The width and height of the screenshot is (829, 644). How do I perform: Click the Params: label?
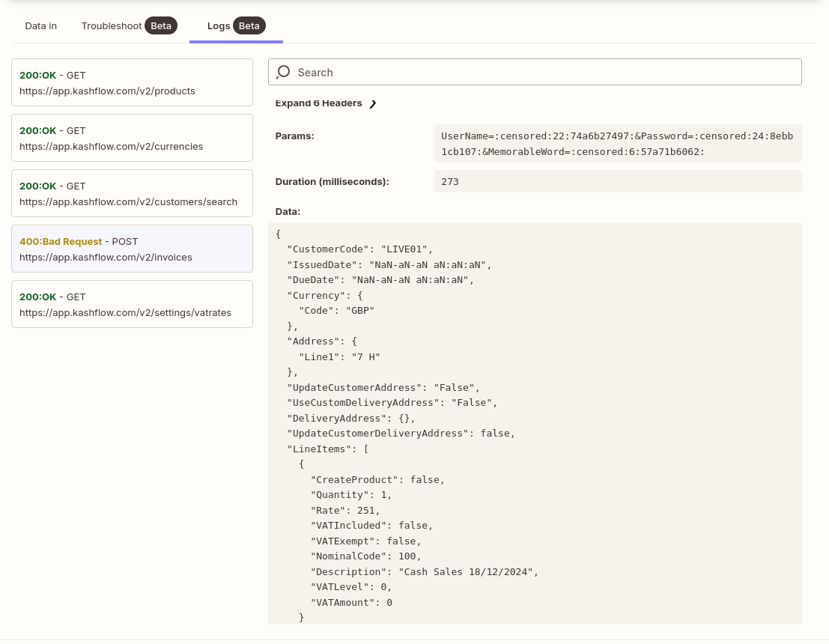294,136
